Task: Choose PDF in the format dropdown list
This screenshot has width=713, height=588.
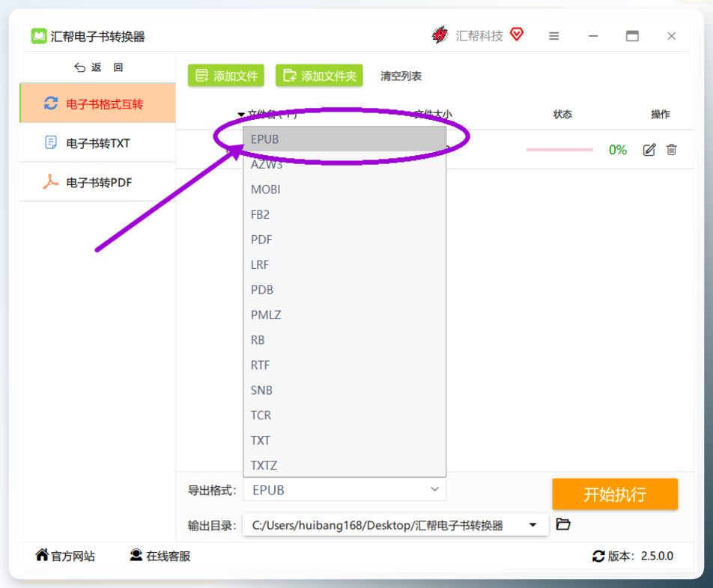Action: [x=345, y=240]
